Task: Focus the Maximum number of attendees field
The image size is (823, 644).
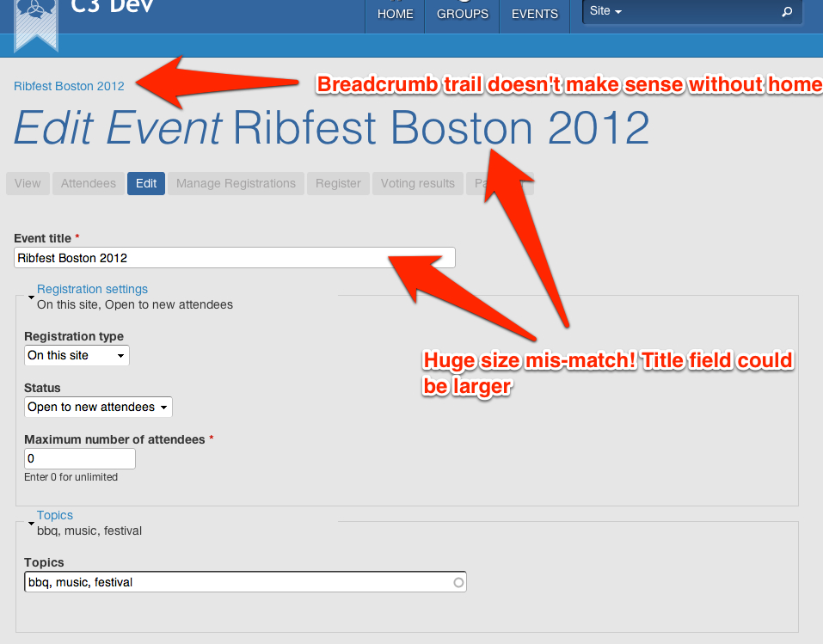Action: click(80, 459)
